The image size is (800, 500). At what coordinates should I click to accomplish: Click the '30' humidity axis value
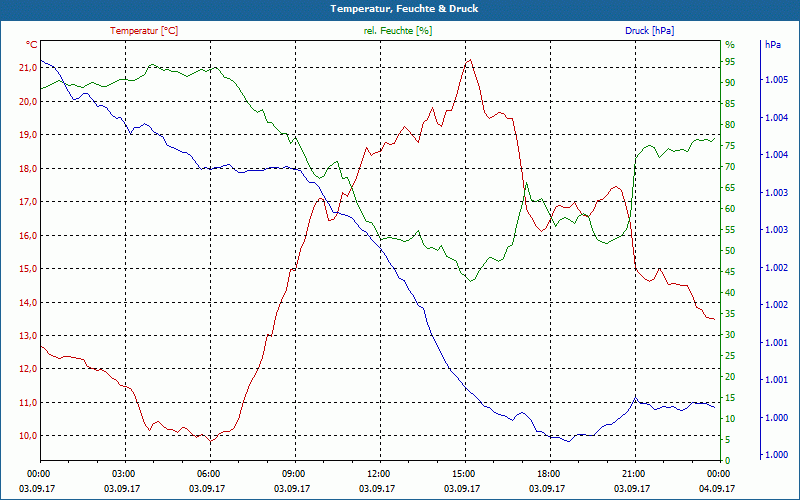pyautogui.click(x=730, y=335)
